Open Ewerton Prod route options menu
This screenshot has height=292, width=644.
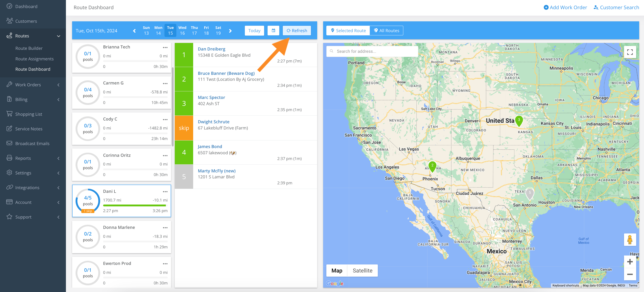pyautogui.click(x=165, y=264)
